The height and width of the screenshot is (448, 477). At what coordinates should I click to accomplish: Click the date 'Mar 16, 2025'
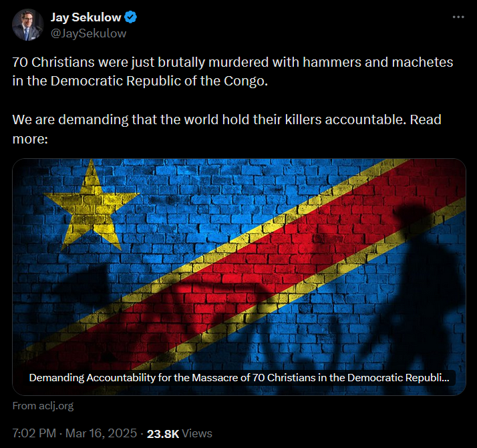tap(102, 433)
